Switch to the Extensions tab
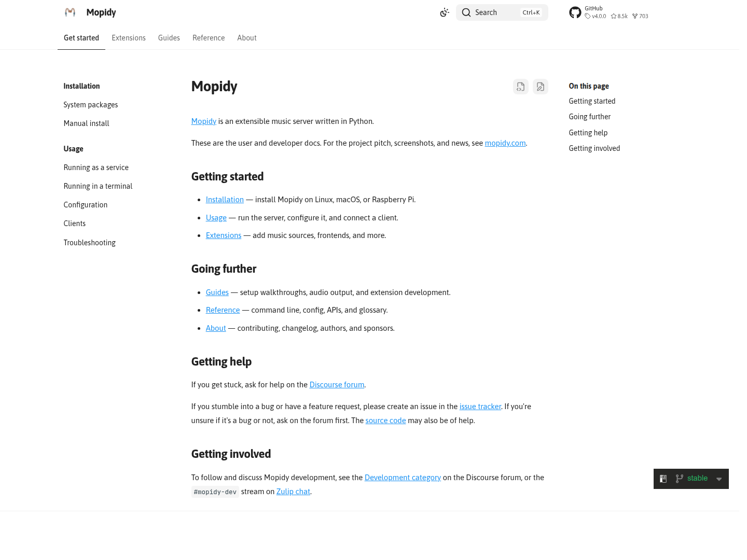Image resolution: width=747 pixels, height=560 pixels. 129,38
